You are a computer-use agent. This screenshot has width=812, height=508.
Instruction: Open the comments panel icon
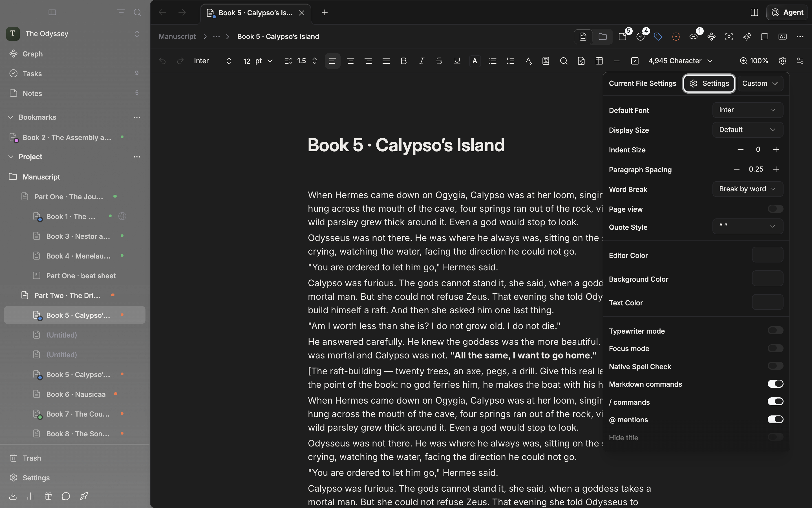[764, 37]
